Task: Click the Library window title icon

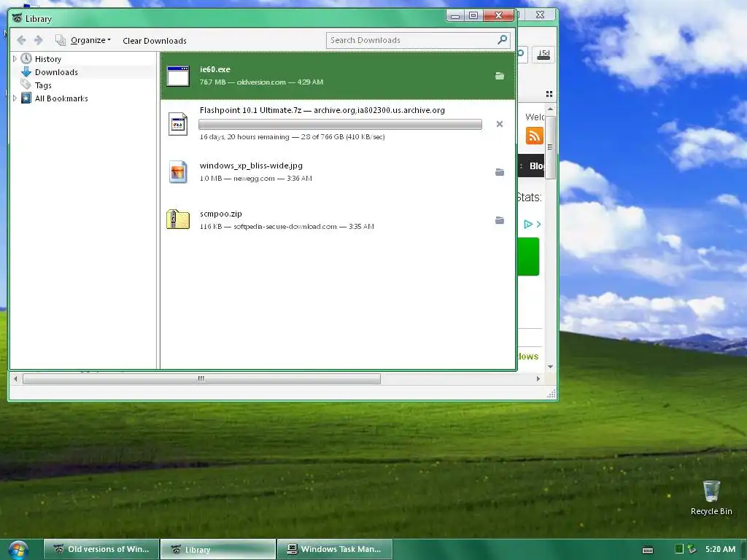Action: (18, 18)
